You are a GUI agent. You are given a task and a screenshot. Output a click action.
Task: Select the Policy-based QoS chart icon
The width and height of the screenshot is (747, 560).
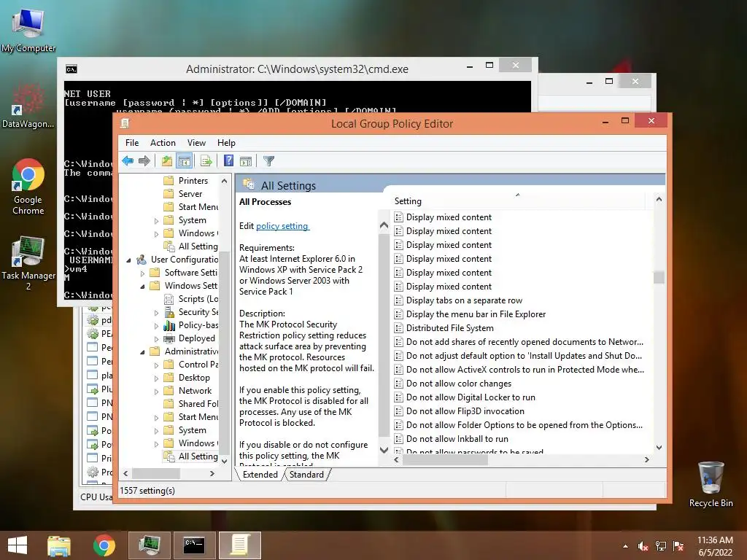pyautogui.click(x=169, y=325)
